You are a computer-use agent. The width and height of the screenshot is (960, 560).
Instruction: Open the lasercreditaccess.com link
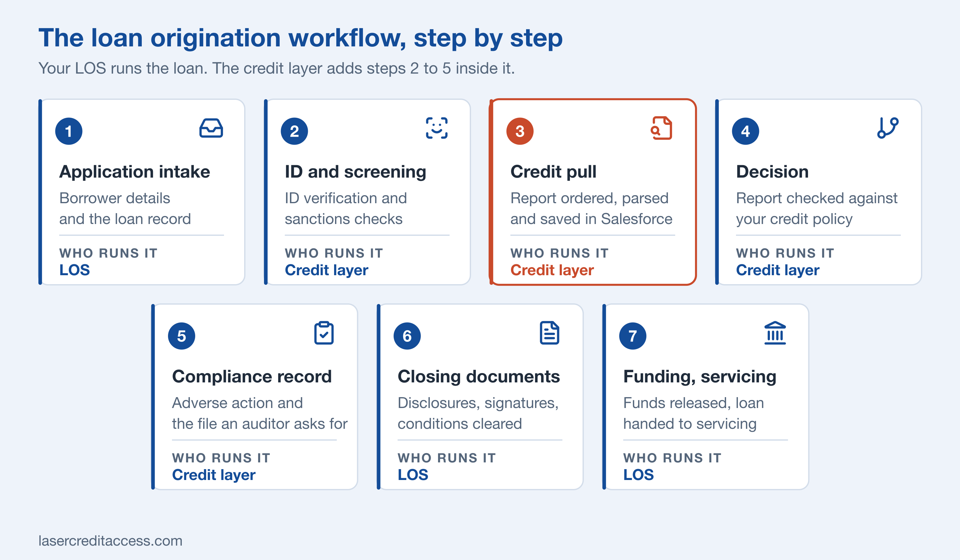[x=110, y=540]
